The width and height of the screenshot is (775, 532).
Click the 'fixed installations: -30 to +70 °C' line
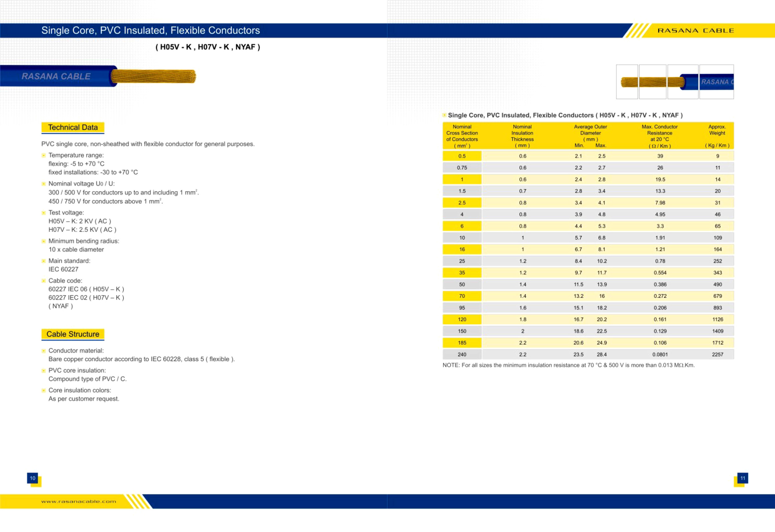(x=93, y=172)
